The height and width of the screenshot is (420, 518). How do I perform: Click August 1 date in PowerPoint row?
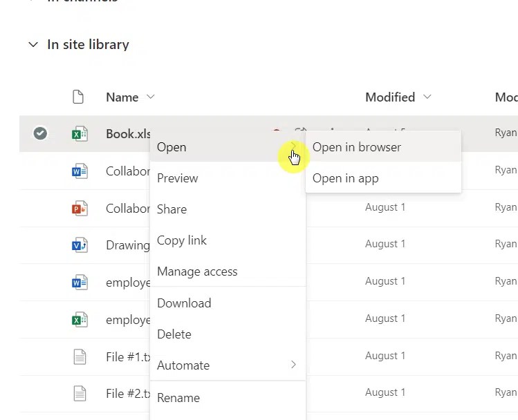(385, 207)
